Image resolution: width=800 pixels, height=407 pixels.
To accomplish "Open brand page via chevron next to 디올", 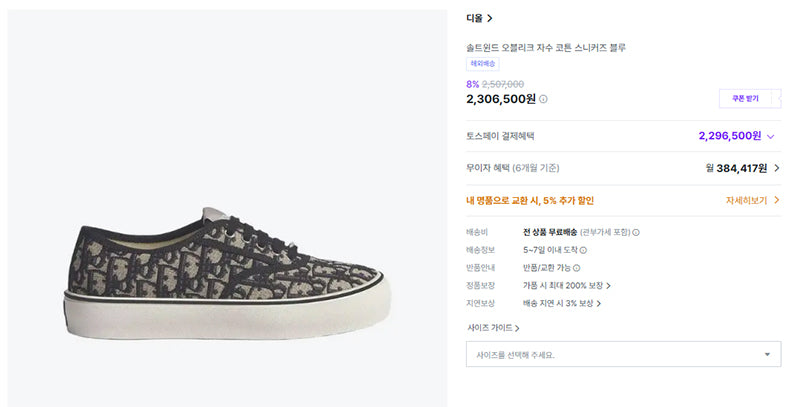I will (490, 18).
